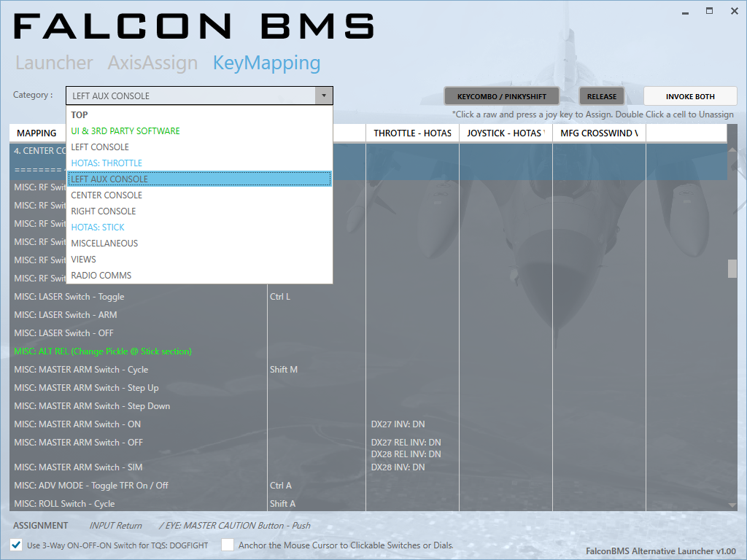Click the Ctrl A keyboard cell
The height and width of the screenshot is (560, 747).
317,485
